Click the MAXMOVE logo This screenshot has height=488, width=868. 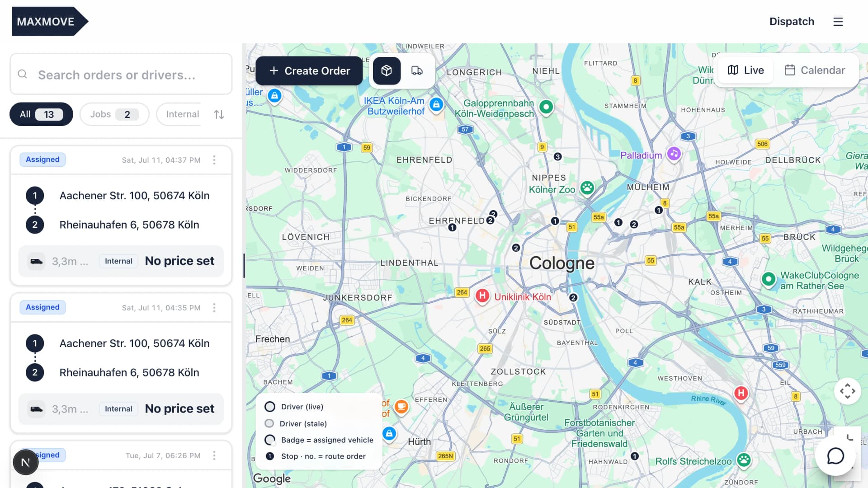coord(50,21)
